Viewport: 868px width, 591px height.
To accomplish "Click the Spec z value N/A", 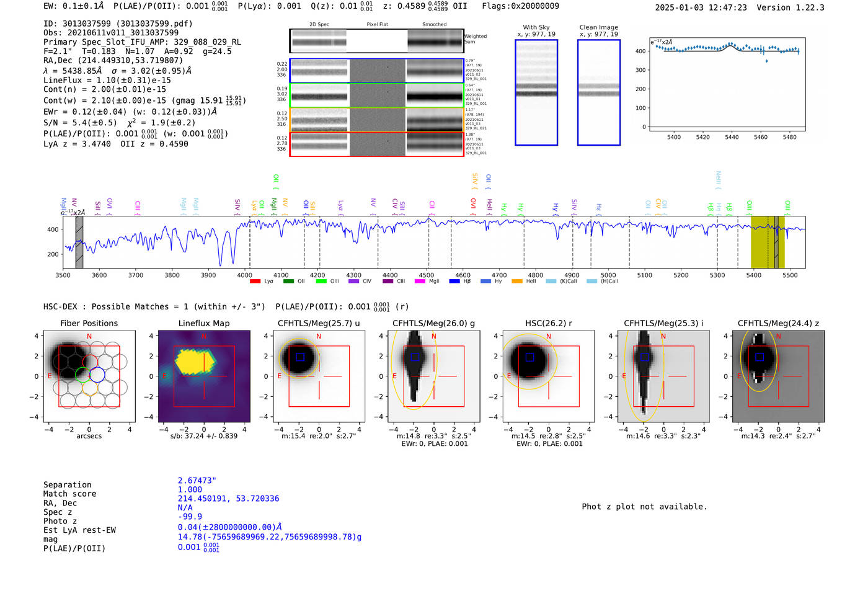I will 185,507.
